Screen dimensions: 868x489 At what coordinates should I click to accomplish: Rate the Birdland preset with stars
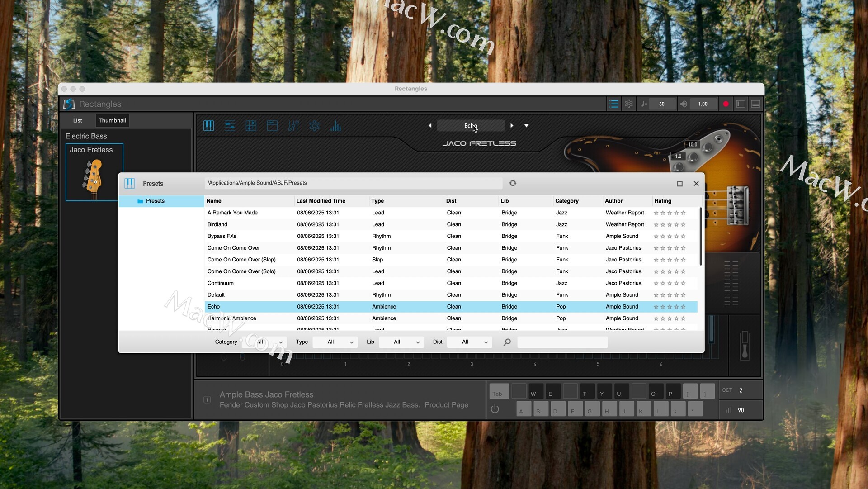coord(670,224)
